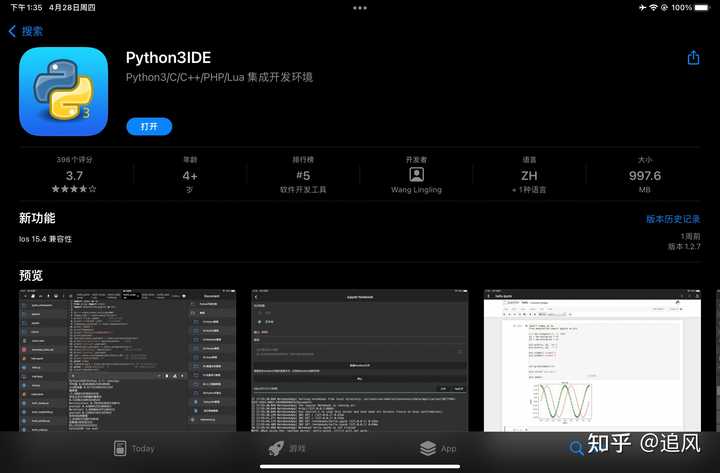
Task: Open the app with 打开 button
Action: [x=149, y=126]
